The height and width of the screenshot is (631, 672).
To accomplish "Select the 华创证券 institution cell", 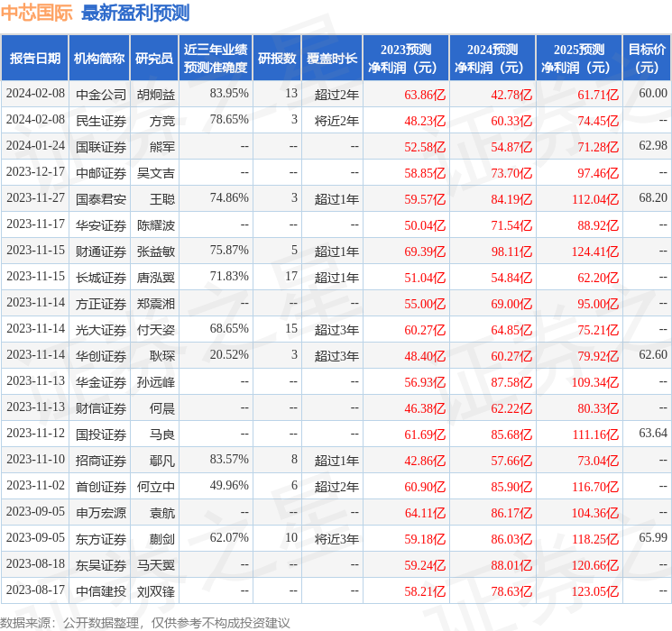I will [101, 356].
